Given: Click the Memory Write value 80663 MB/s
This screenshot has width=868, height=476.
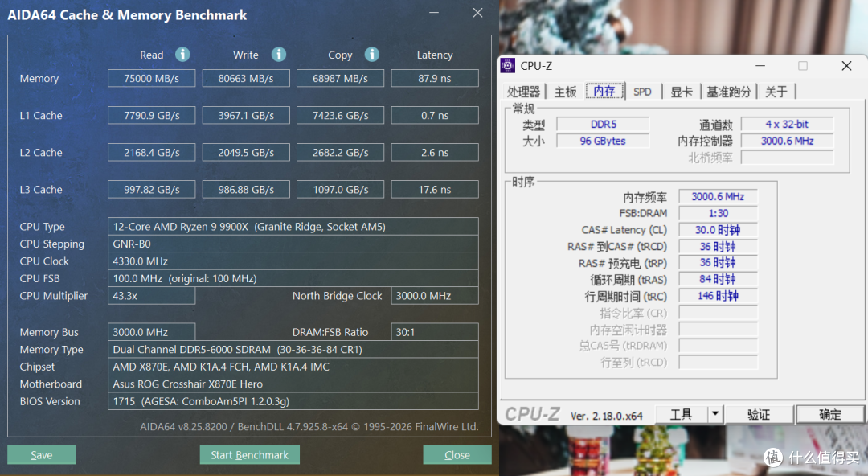Looking at the screenshot, I should tap(246, 78).
